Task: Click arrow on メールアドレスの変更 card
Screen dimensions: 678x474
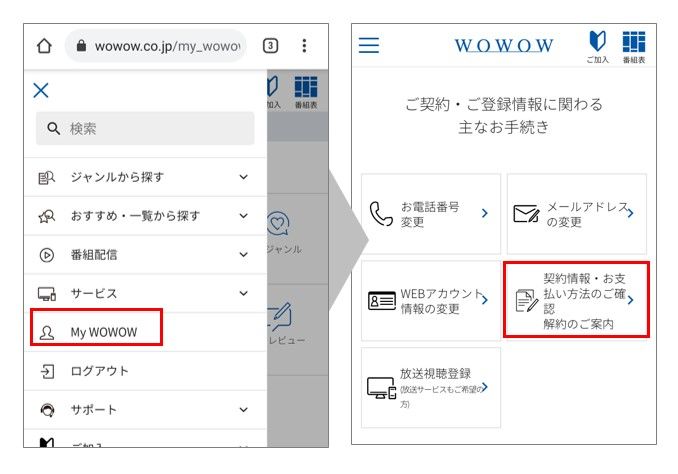Action: click(x=630, y=213)
